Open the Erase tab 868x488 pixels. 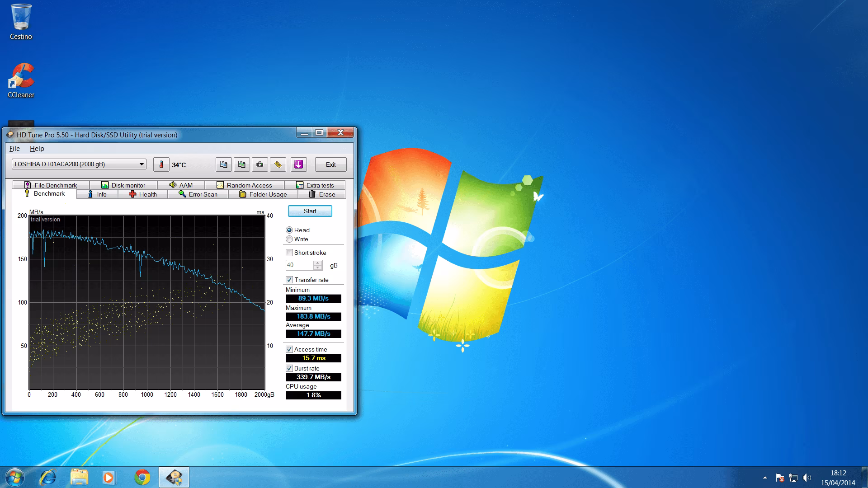click(x=322, y=194)
